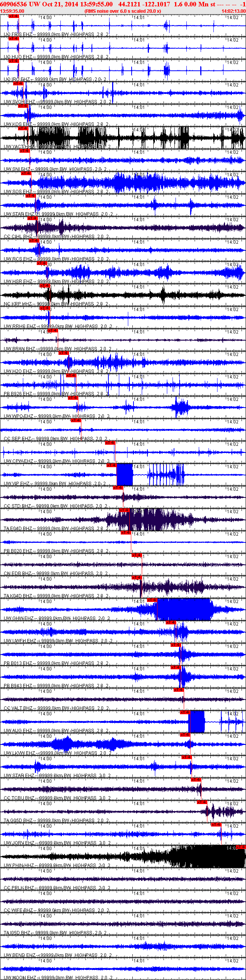The height and width of the screenshot is (980, 246).
Task: Click the red pick marker on UW.CPW trace
Action: click(x=110, y=442)
